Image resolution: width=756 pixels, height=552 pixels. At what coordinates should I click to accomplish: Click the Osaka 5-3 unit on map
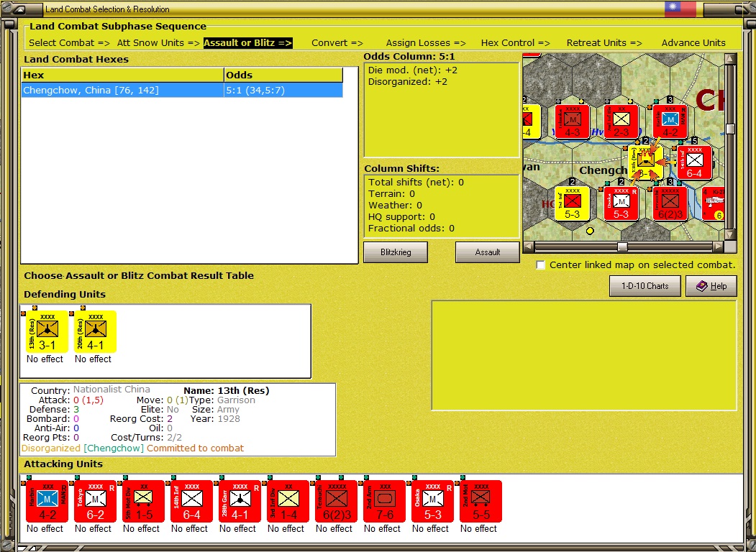[621, 203]
